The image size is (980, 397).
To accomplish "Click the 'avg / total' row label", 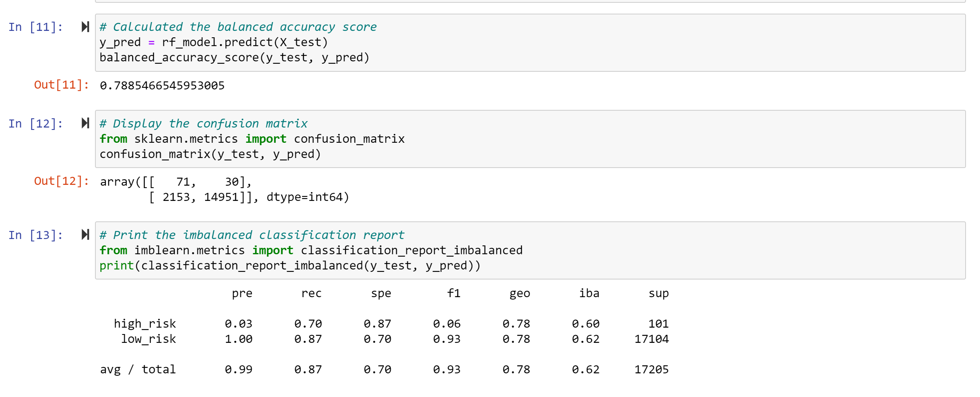I will (x=138, y=369).
